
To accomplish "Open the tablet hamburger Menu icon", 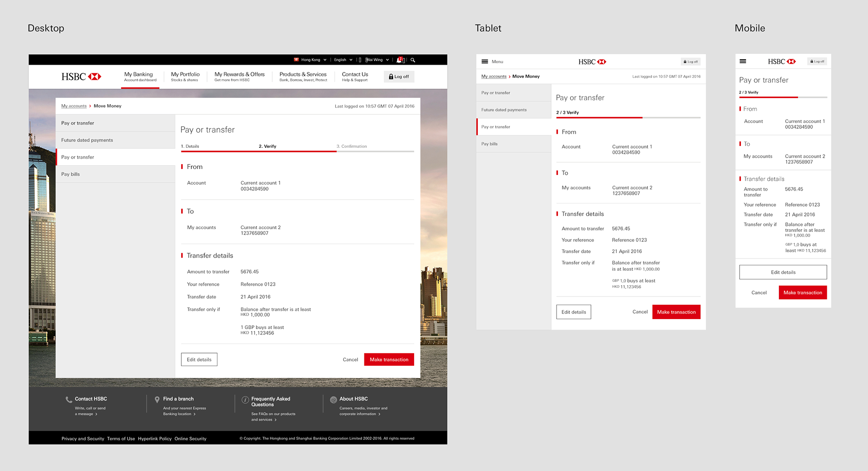I will click(485, 61).
